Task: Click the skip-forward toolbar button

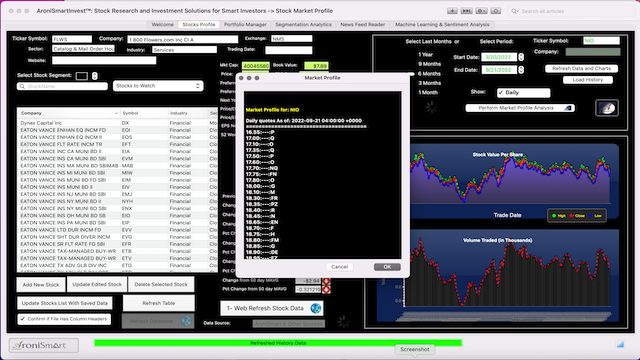Action: tap(467, 11)
